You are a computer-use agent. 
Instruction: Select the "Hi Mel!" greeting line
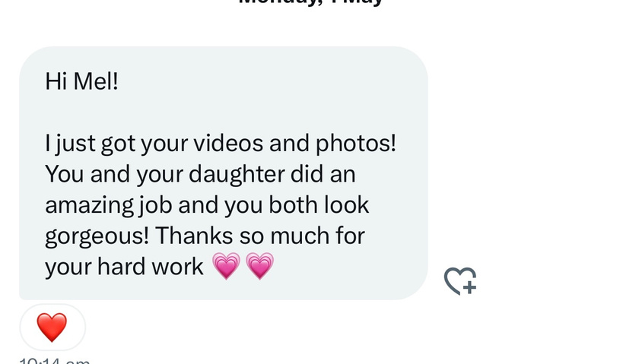(x=82, y=81)
